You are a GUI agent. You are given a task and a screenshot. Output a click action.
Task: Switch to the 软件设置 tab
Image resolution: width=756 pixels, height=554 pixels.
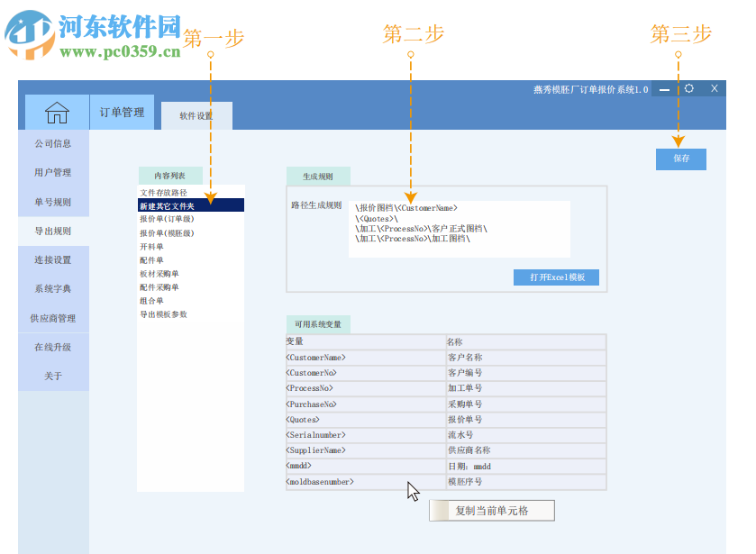pyautogui.click(x=196, y=115)
